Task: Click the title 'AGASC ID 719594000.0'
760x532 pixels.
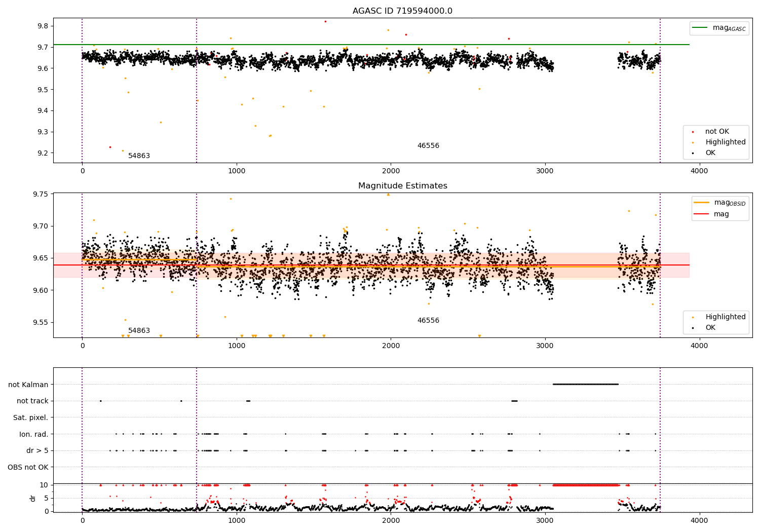Action: 402,11
